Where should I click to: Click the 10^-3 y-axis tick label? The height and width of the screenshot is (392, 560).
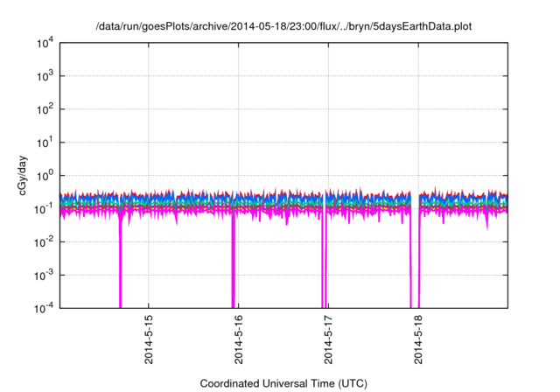tap(44, 276)
